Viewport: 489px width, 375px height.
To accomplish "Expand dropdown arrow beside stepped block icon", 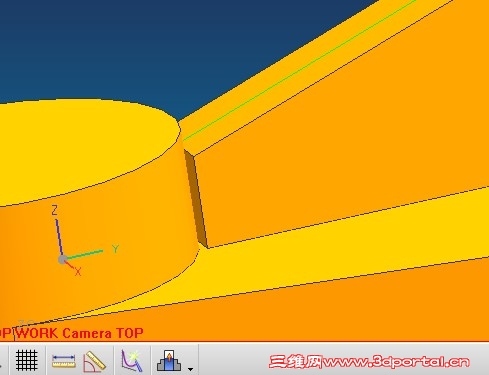I will pos(190,369).
